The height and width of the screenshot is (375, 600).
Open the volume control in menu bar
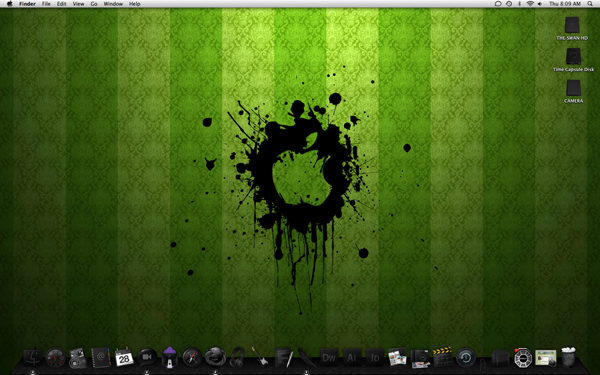(x=540, y=4)
